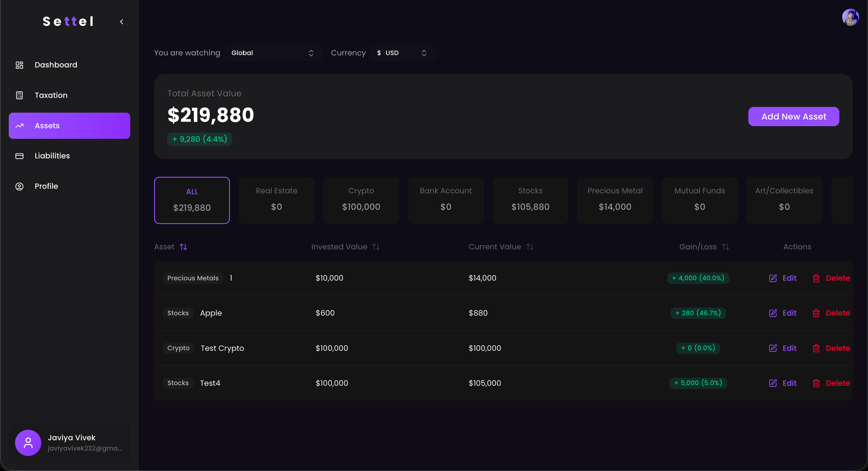Toggle sort by Gain/Loss column
Image resolution: width=868 pixels, height=471 pixels.
pos(725,247)
